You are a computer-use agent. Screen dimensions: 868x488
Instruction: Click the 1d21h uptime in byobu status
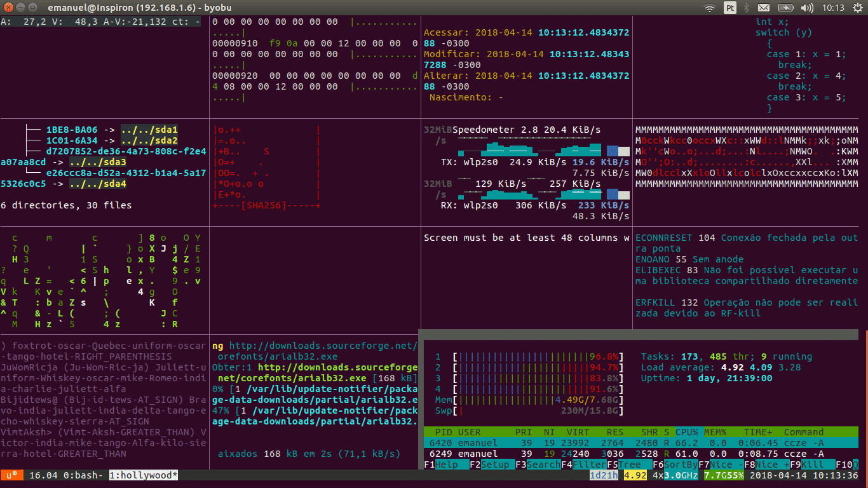pos(604,475)
